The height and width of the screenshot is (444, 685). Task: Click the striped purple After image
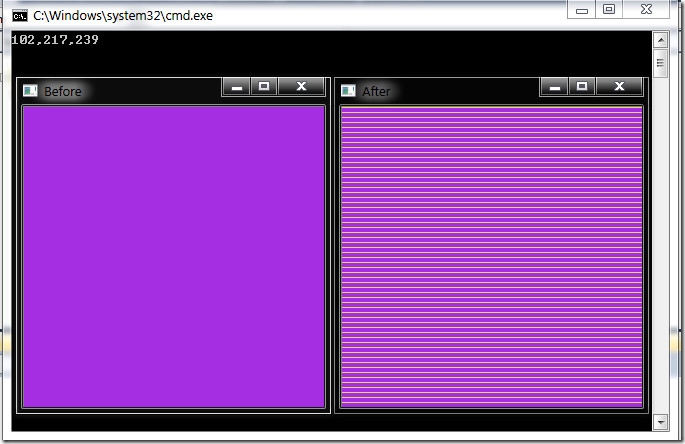[491, 257]
